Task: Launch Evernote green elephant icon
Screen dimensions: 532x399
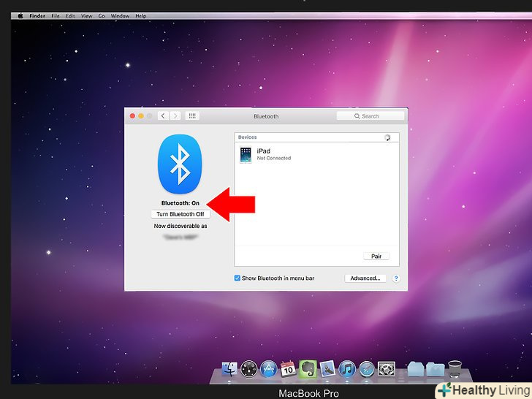Action: (308, 369)
